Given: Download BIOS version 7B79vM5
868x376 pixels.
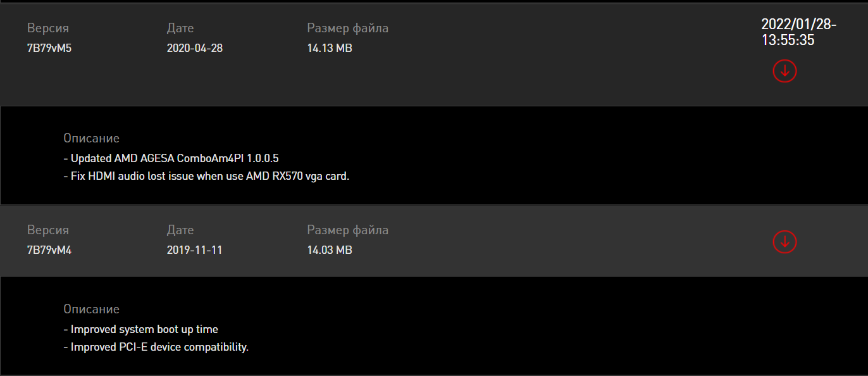Looking at the screenshot, I should click(x=784, y=71).
